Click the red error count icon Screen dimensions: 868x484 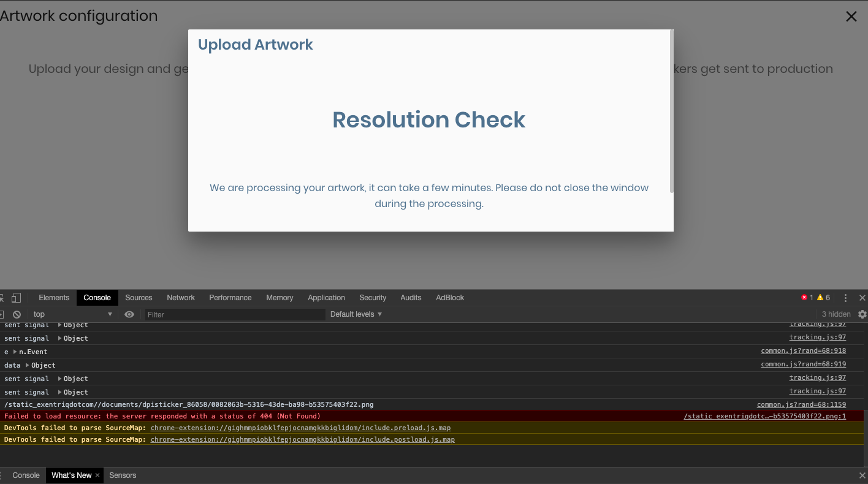tap(804, 298)
